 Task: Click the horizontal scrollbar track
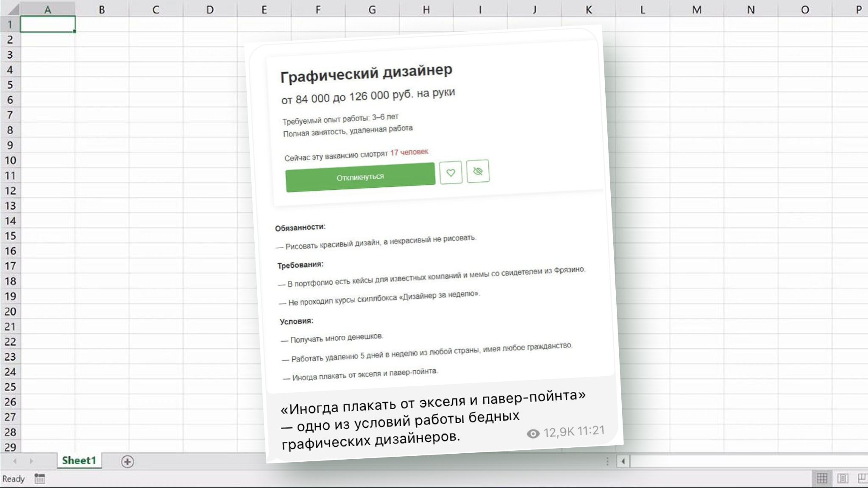746,461
